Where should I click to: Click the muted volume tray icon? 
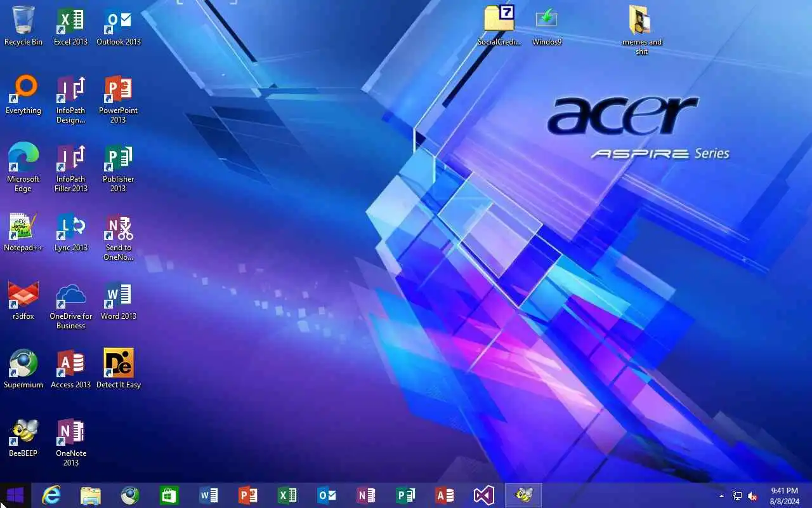(x=752, y=496)
